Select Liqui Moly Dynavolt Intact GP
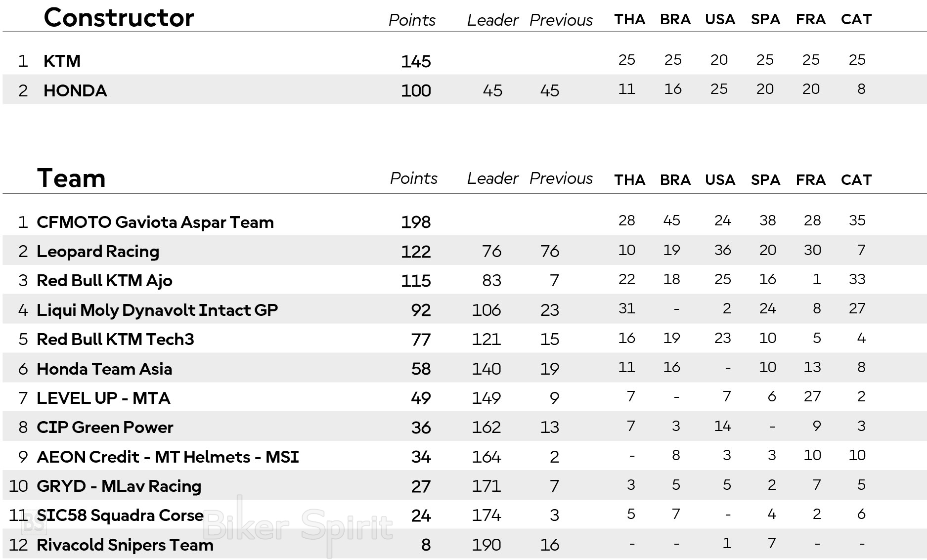The image size is (927, 560). (157, 310)
